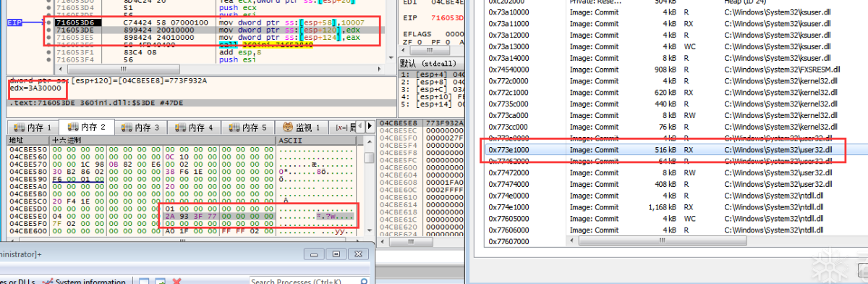Click the edx=3A30000 info line

pyautogui.click(x=35, y=88)
